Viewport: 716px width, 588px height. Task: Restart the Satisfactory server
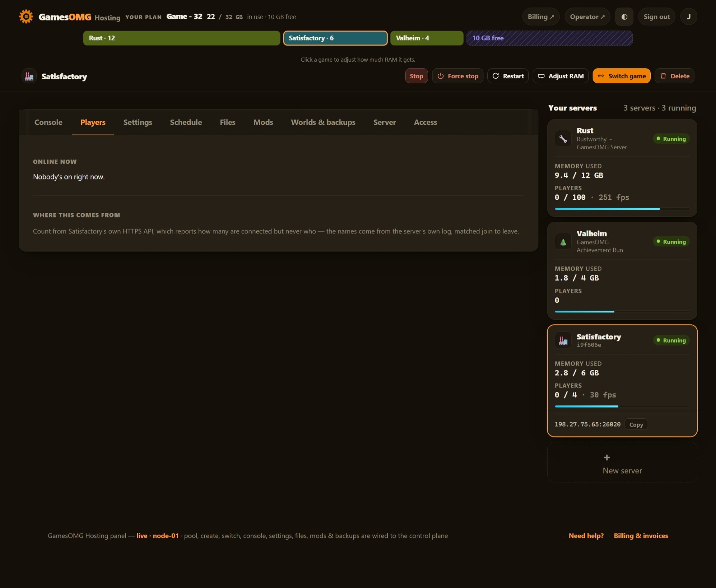tap(508, 76)
